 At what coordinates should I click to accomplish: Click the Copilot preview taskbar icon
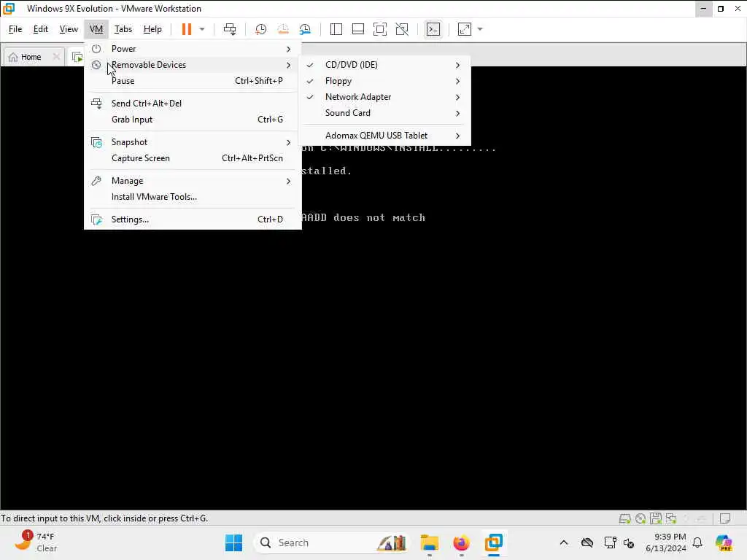coord(723,542)
